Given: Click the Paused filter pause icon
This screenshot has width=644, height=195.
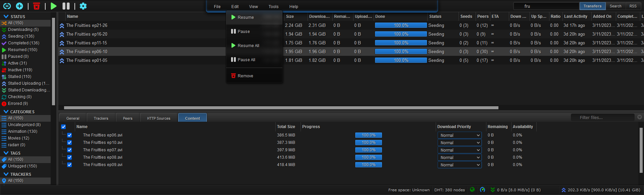Looking at the screenshot, I should (4, 57).
